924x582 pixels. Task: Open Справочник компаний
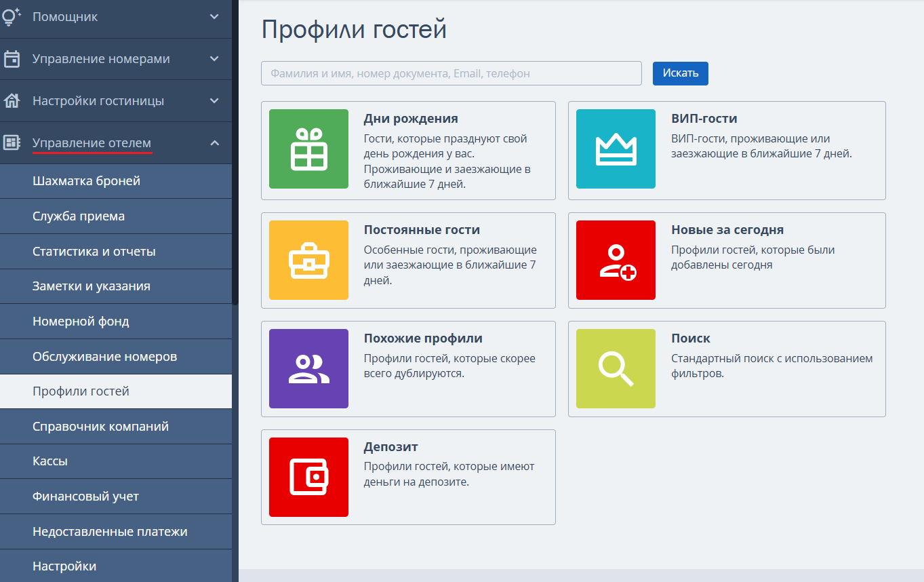click(116, 427)
